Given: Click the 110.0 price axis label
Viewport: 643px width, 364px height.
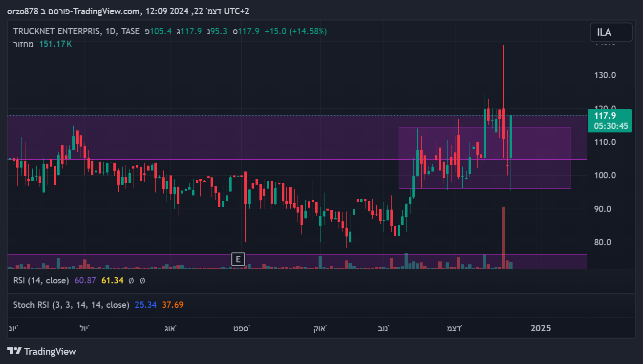Looking at the screenshot, I should tap(604, 142).
